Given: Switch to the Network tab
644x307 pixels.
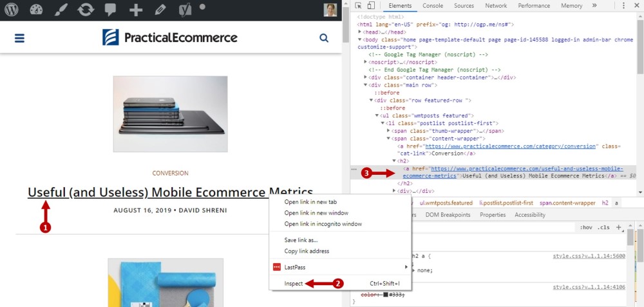Looking at the screenshot, I should pyautogui.click(x=496, y=6).
